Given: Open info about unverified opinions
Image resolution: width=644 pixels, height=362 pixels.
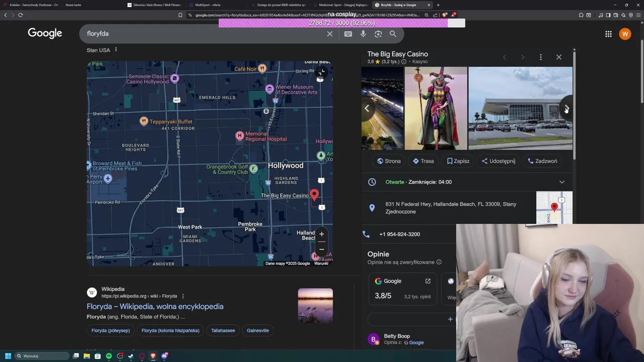Looking at the screenshot, I should (439, 262).
